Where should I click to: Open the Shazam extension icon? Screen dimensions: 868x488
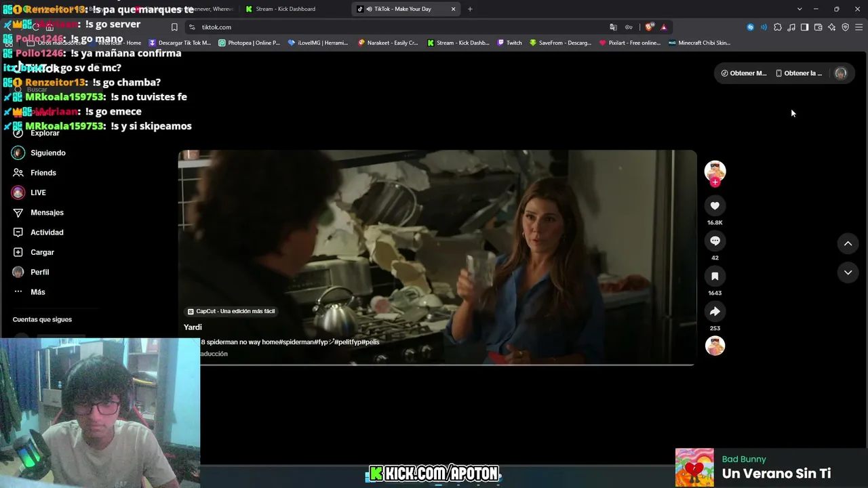tap(750, 27)
